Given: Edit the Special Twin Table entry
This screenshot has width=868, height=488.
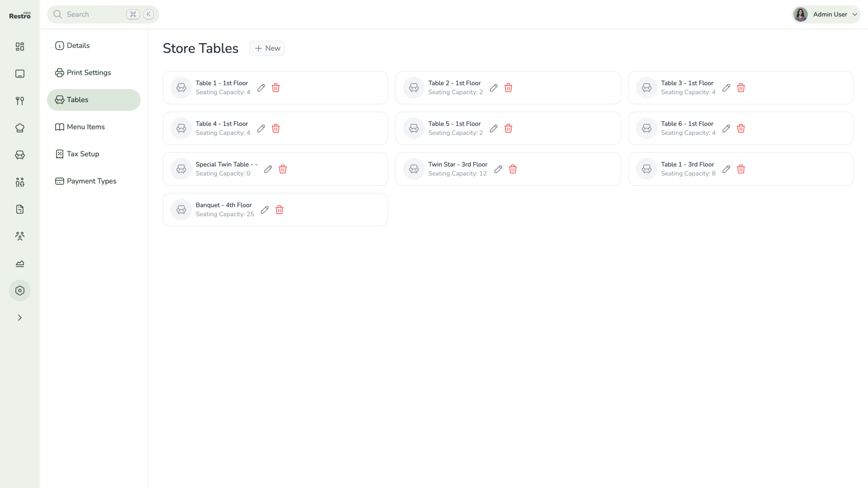Looking at the screenshot, I should [x=268, y=169].
